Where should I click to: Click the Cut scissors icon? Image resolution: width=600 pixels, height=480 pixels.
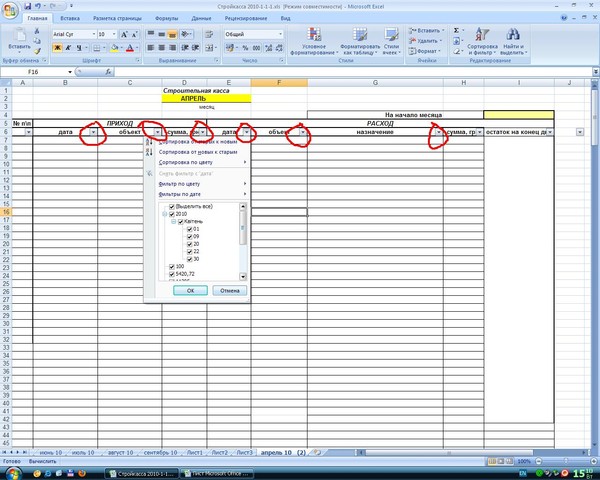(x=37, y=31)
